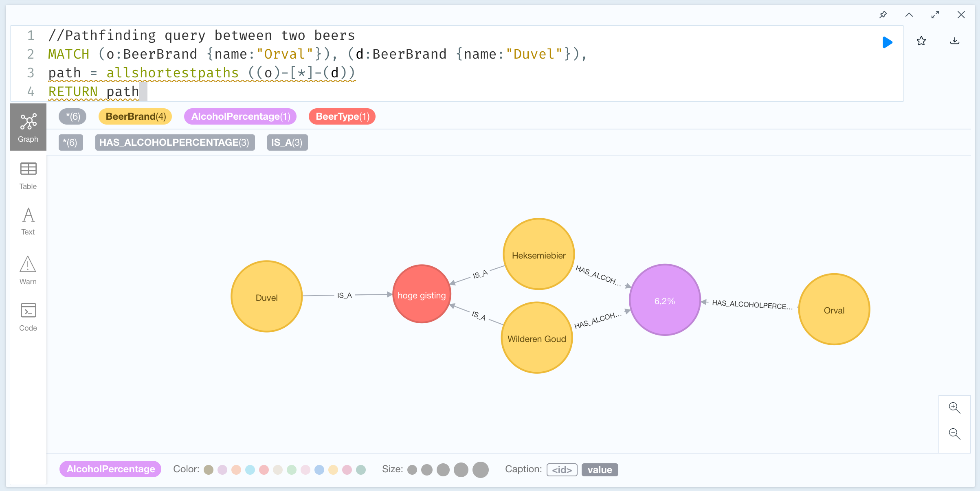
Task: Switch to Graph view
Action: (x=28, y=127)
